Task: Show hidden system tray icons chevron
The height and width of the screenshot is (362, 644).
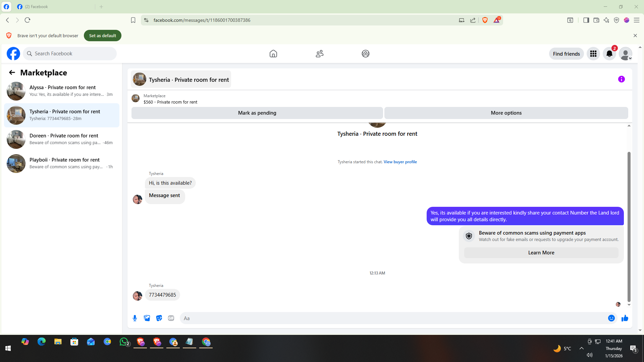Action: [x=581, y=348]
